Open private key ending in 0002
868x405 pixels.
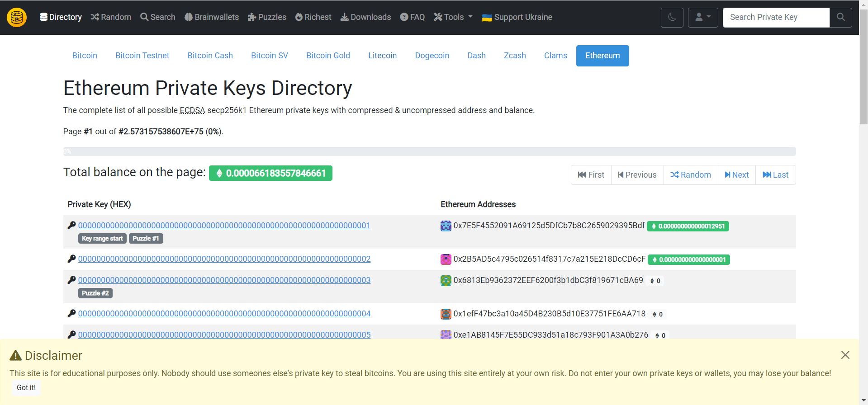[x=224, y=259]
